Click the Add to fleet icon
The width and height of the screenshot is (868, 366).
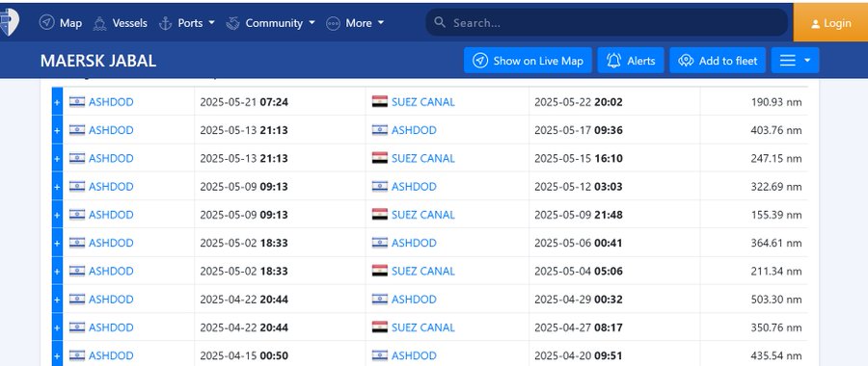(686, 61)
